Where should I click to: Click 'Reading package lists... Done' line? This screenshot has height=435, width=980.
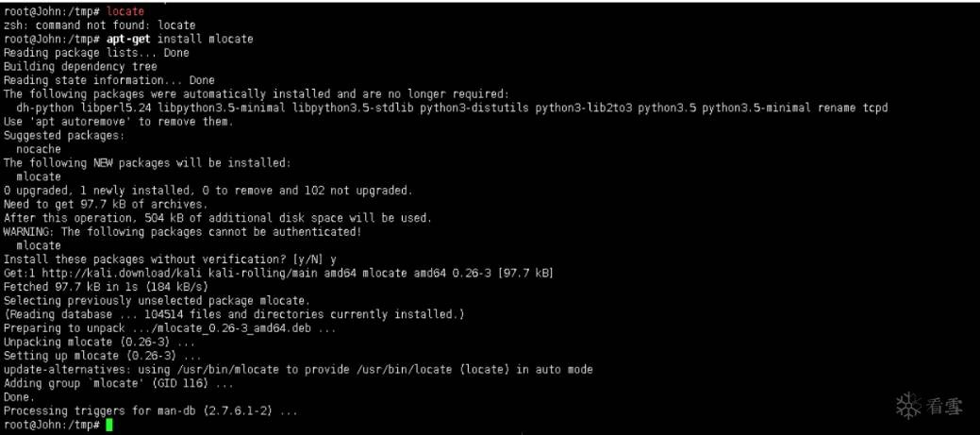(96, 53)
